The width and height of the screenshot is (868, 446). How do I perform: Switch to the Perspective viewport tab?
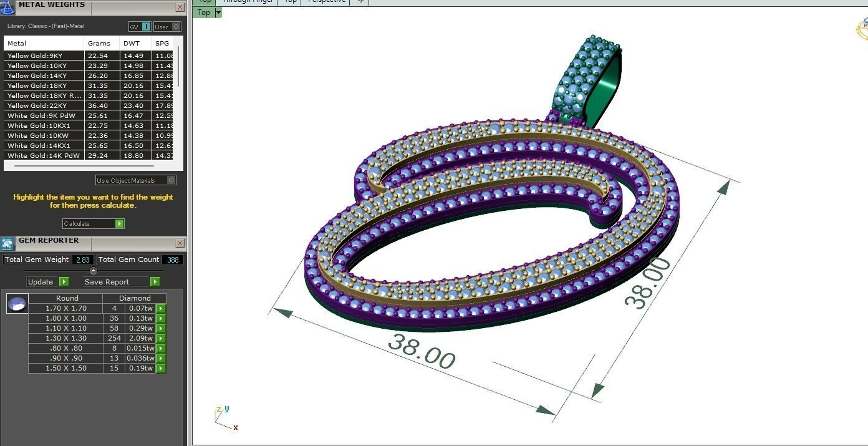point(326,1)
